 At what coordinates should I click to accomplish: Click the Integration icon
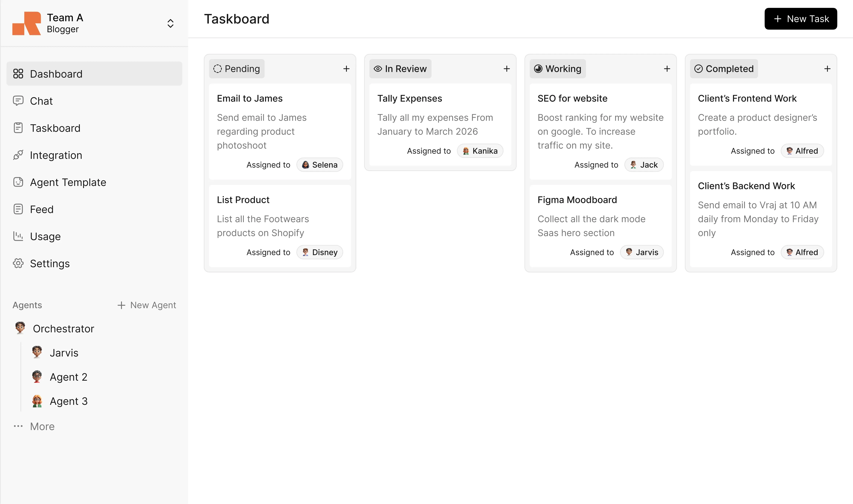pos(18,155)
